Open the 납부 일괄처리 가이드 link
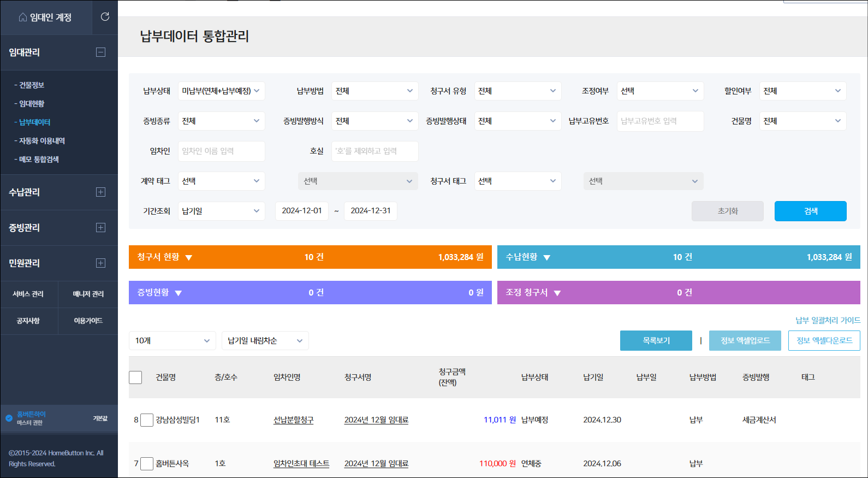 (x=828, y=321)
